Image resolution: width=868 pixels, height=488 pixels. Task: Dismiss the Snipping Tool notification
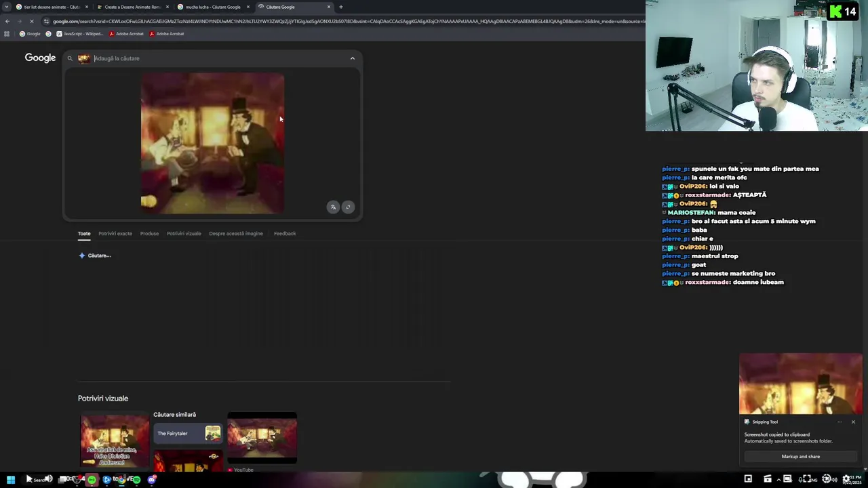pyautogui.click(x=853, y=422)
